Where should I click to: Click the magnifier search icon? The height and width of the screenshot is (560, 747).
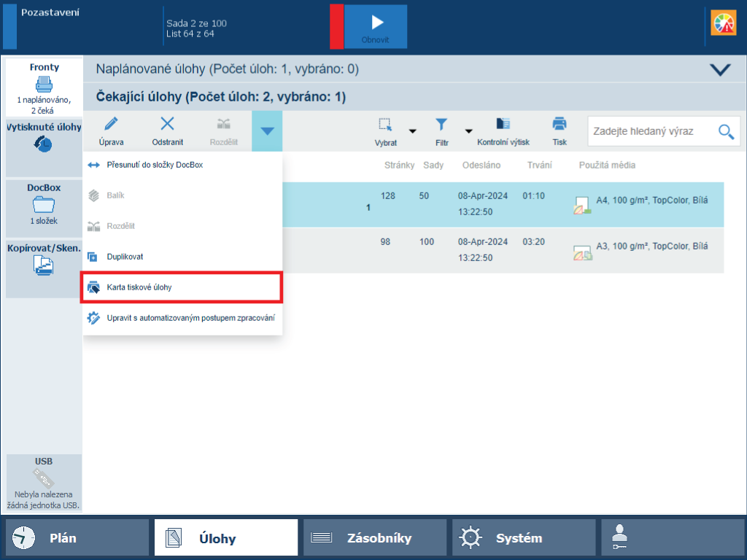click(726, 131)
